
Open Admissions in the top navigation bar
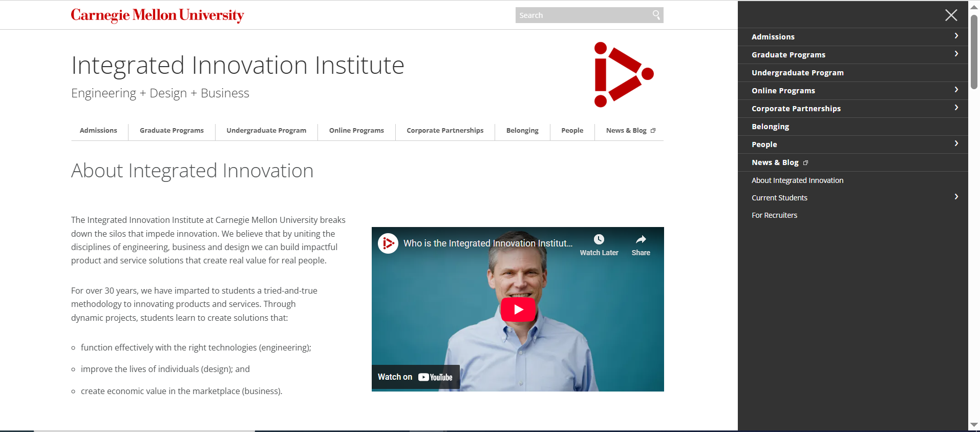coord(98,131)
